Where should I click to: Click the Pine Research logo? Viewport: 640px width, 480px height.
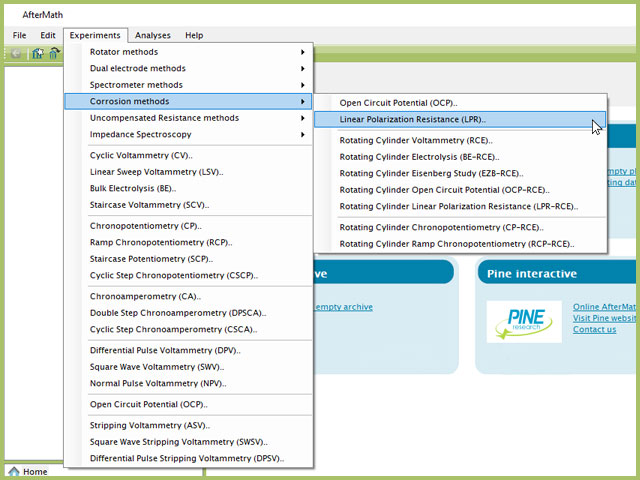524,322
